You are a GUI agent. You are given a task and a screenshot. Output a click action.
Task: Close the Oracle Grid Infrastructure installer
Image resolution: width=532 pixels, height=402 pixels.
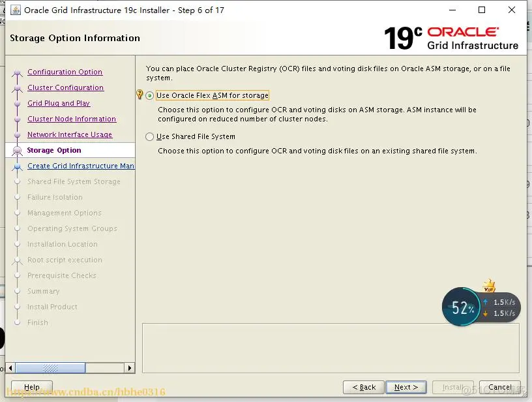click(512, 10)
